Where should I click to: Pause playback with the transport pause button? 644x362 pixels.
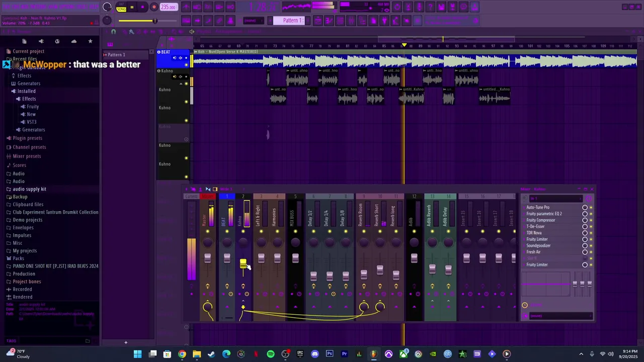[132, 7]
